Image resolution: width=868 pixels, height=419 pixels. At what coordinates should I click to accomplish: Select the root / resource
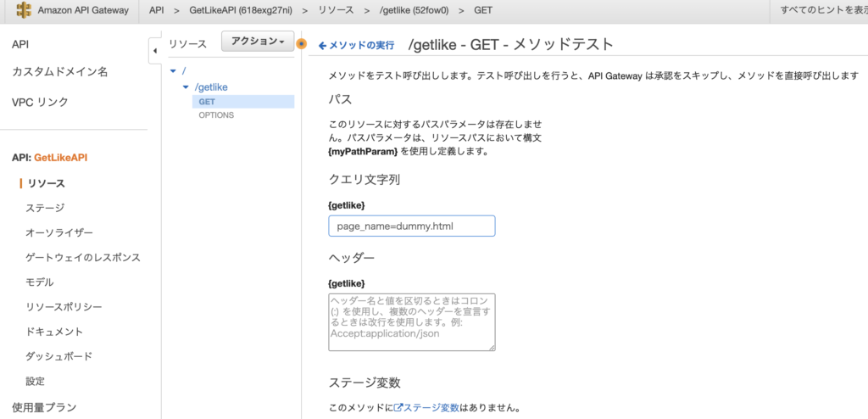pyautogui.click(x=184, y=71)
